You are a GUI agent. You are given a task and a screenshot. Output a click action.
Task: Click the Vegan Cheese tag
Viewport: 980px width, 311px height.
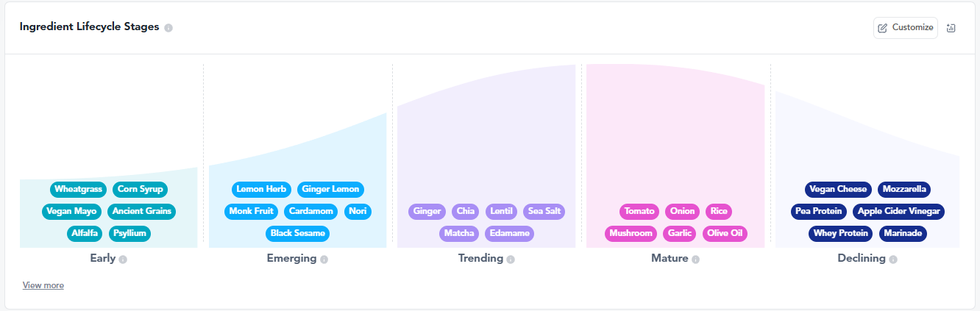tap(838, 190)
